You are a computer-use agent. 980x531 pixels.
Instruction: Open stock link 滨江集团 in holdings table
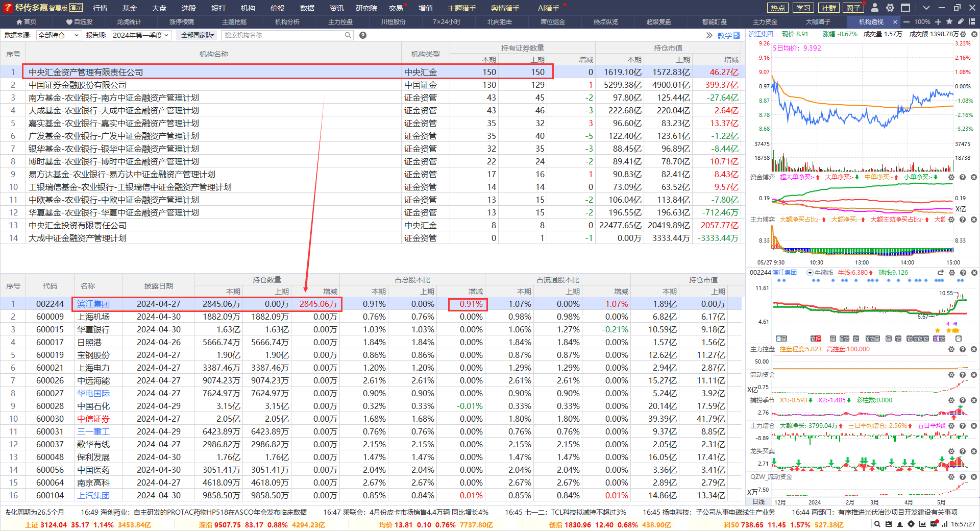click(93, 304)
